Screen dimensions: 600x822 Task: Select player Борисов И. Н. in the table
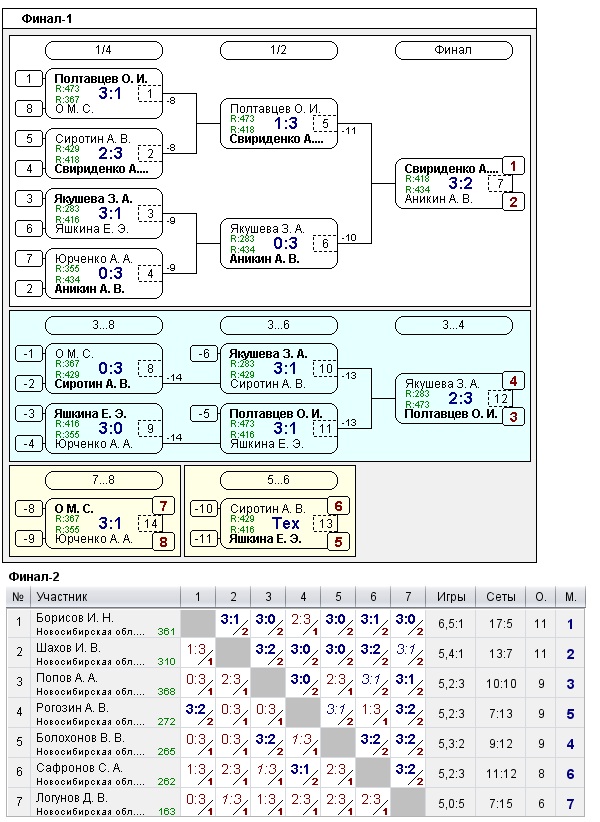pos(75,618)
